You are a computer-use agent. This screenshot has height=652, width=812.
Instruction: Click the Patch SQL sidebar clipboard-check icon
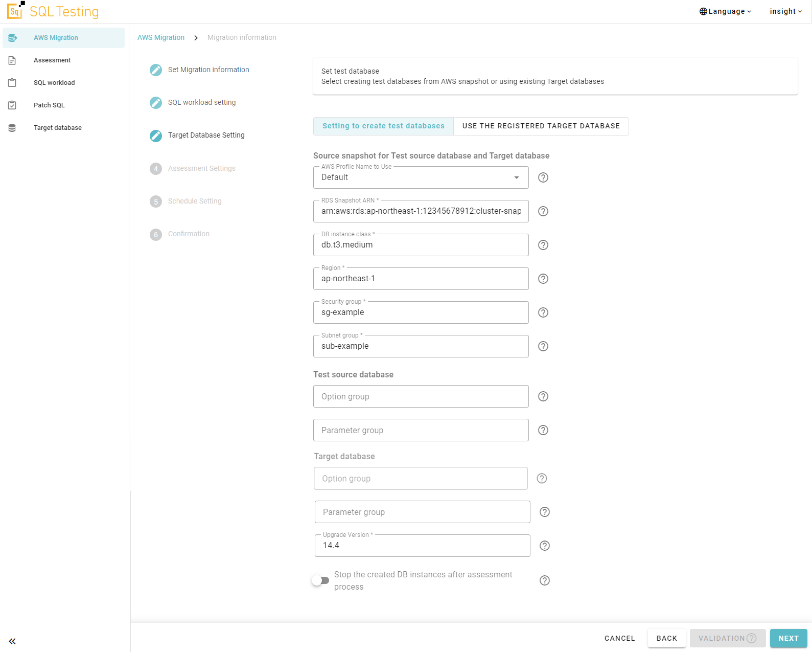[x=12, y=105]
